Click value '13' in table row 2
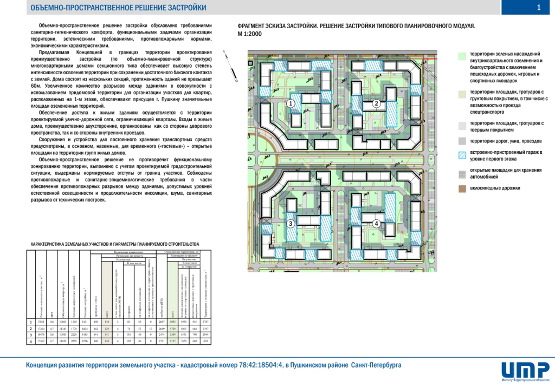This screenshot has width=555, height=392. [x=151, y=329]
